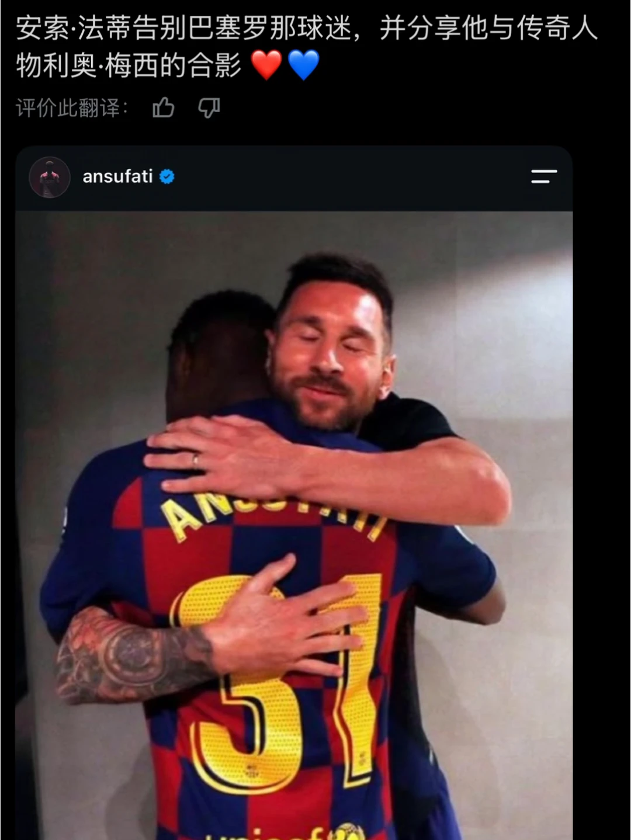Tap the caption line mentioning 梅西的合影
This screenshot has width=631, height=840.
pyautogui.click(x=129, y=65)
